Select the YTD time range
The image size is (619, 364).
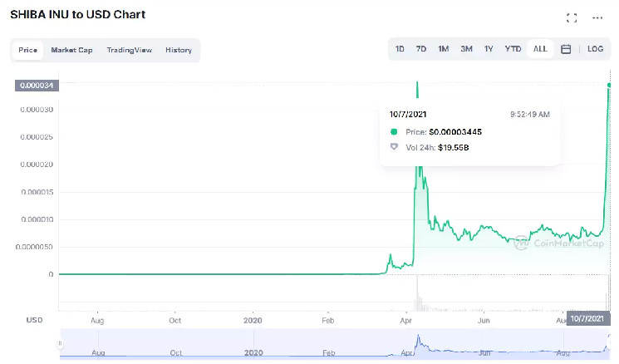(513, 49)
